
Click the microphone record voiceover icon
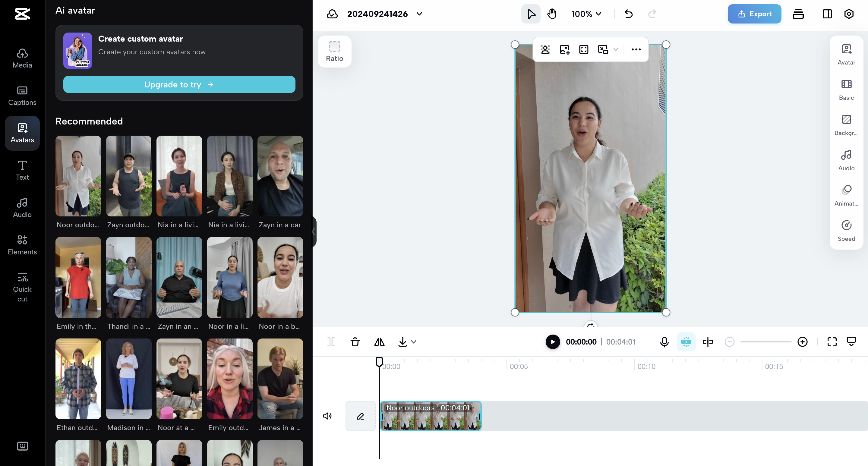(x=664, y=342)
